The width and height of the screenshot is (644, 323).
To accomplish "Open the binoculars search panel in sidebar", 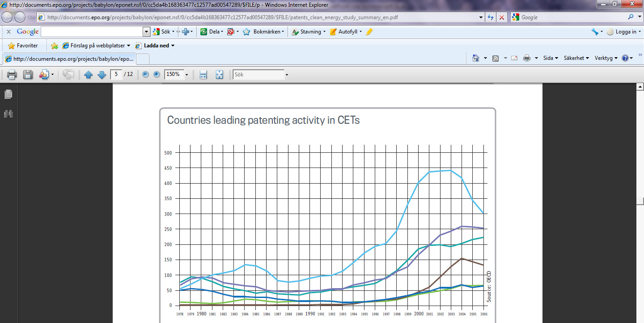I will [x=8, y=114].
